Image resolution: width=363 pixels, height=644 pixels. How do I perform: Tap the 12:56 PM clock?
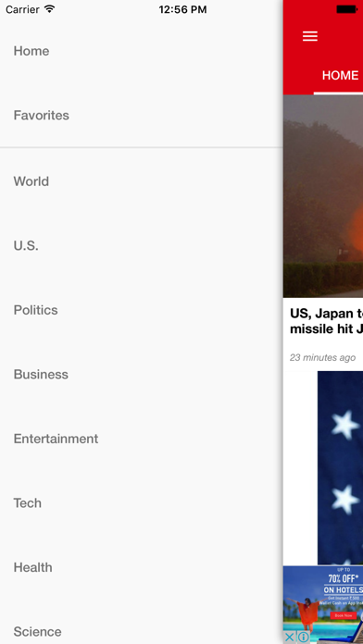182,9
